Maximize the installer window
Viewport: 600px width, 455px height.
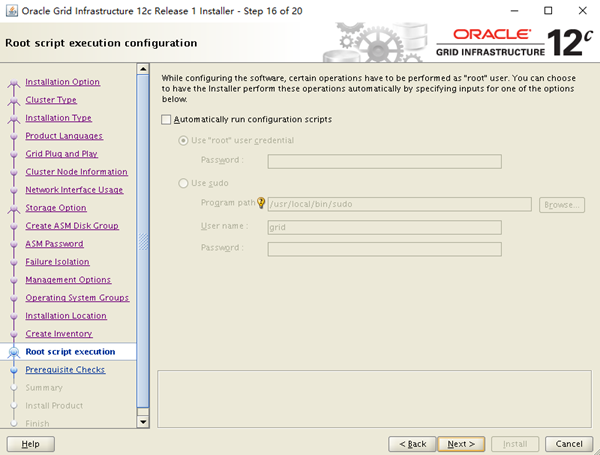coord(548,11)
